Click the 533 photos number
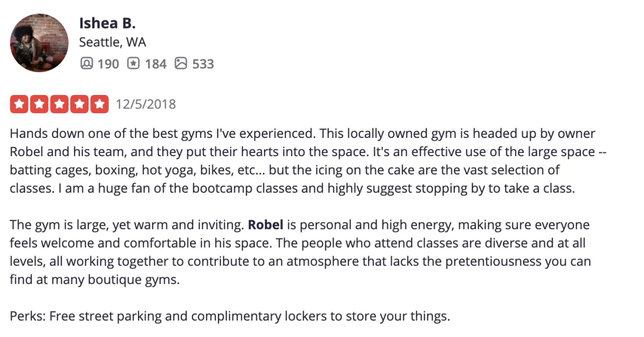The image size is (644, 337). tap(203, 64)
